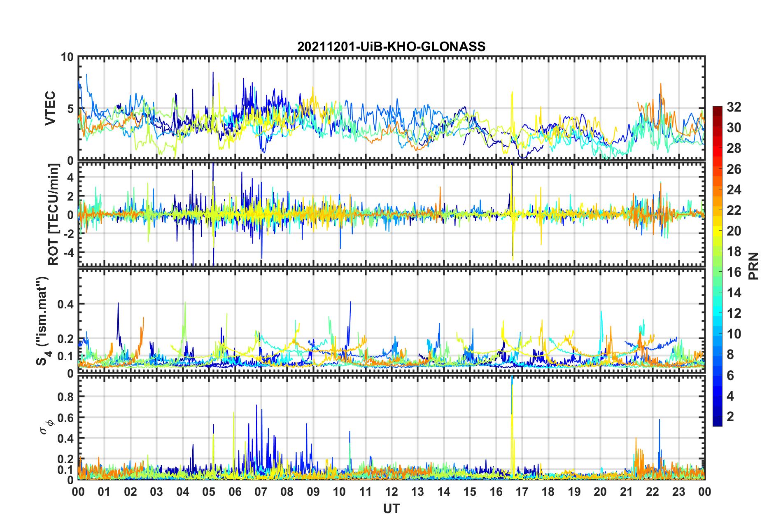Click inside the VTEC plot panel
This screenshot has height=532, width=783.
(x=391, y=108)
